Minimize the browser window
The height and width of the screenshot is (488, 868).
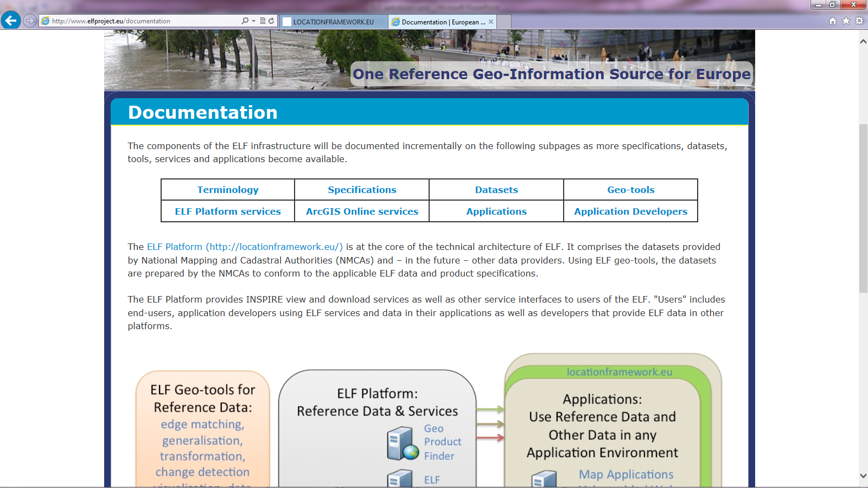tap(818, 4)
